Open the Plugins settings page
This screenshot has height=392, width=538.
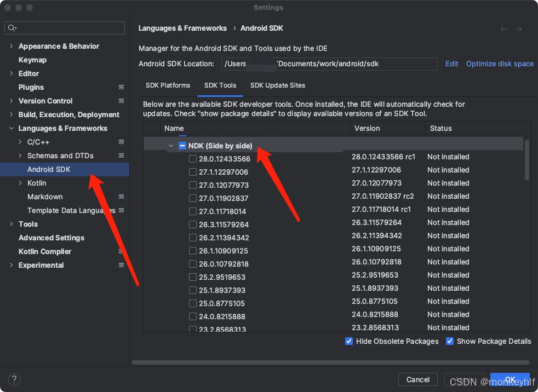[x=31, y=87]
